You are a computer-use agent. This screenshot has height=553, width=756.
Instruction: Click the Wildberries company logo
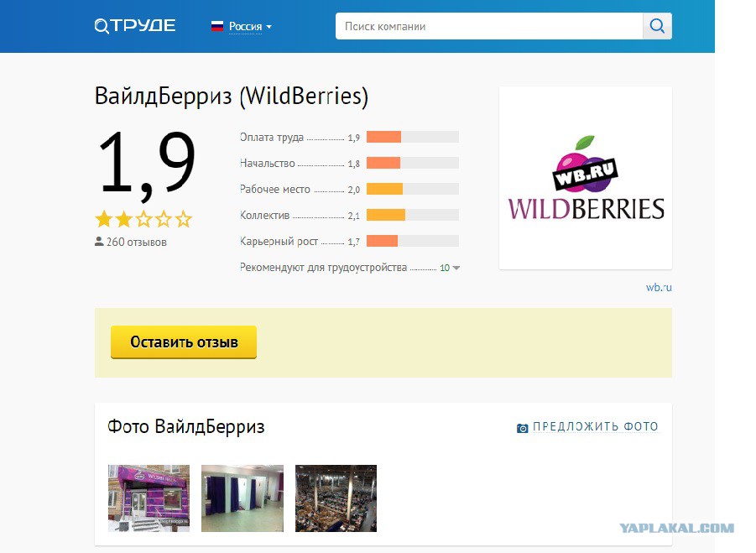[586, 178]
